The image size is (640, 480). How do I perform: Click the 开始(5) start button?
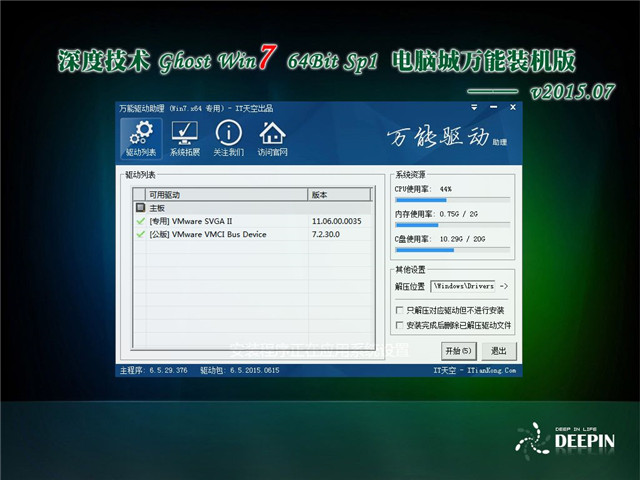pos(458,351)
